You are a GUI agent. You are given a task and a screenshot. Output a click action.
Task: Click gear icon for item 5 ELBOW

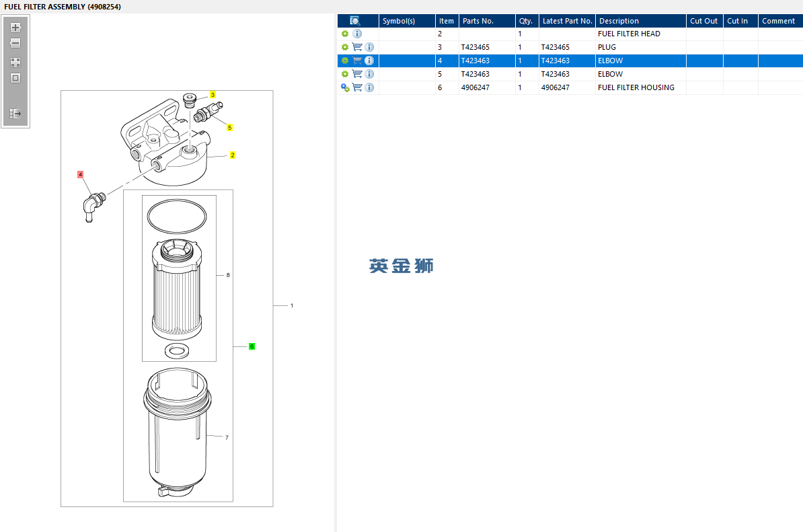(x=345, y=74)
